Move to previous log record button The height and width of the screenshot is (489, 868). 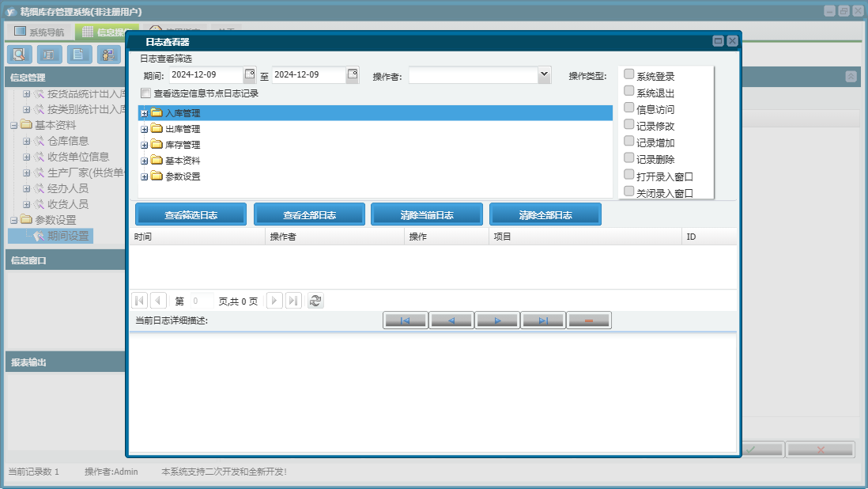click(451, 320)
